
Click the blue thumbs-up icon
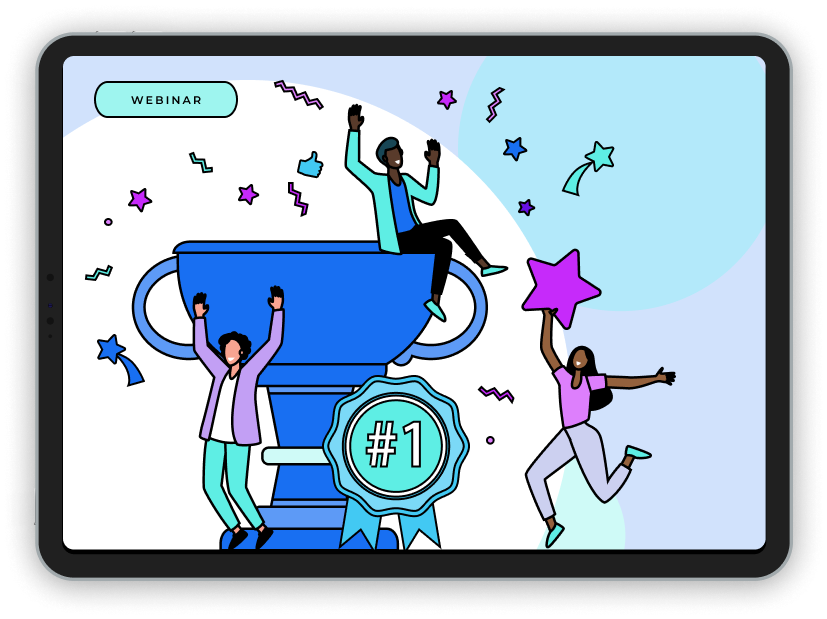click(x=310, y=165)
